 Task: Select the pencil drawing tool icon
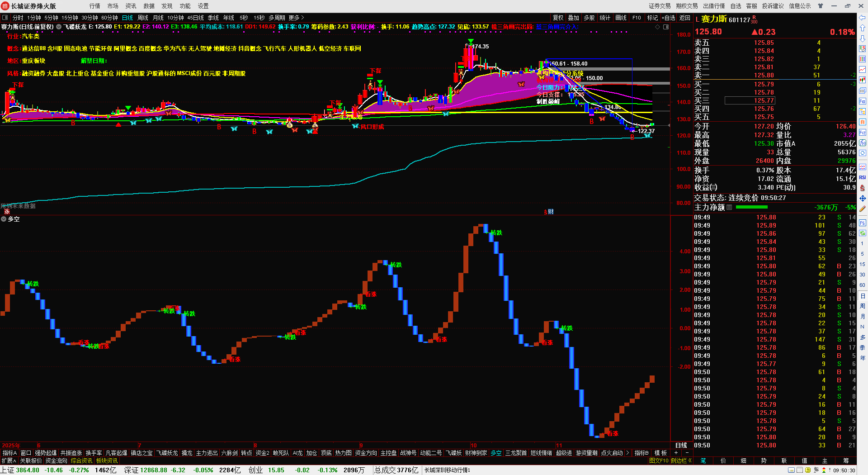[x=863, y=209]
